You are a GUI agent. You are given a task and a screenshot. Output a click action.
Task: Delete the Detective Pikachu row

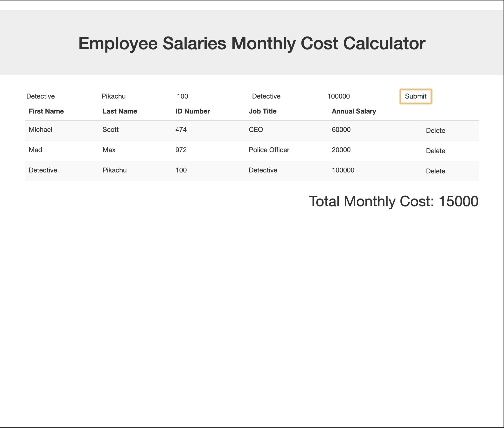tap(435, 171)
